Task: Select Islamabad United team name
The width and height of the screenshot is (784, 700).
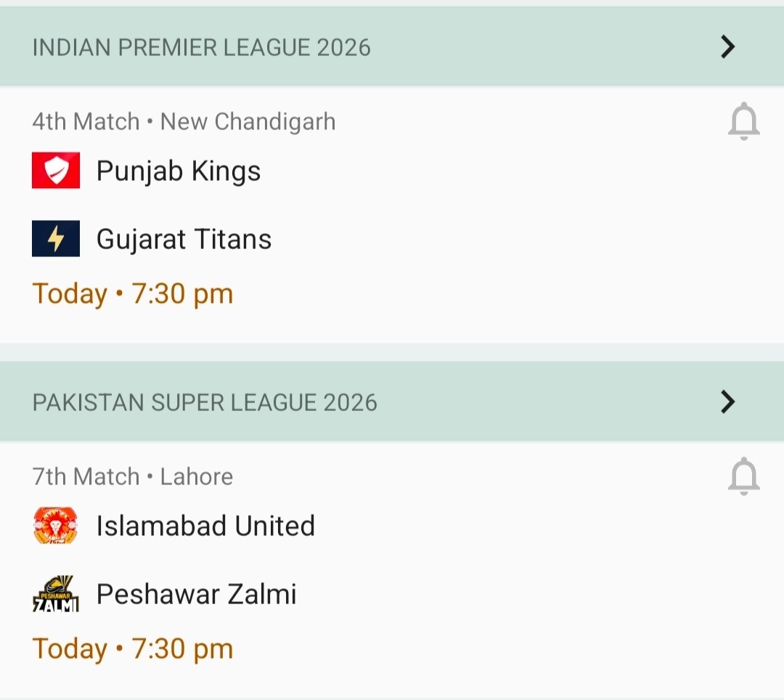Action: tap(205, 526)
